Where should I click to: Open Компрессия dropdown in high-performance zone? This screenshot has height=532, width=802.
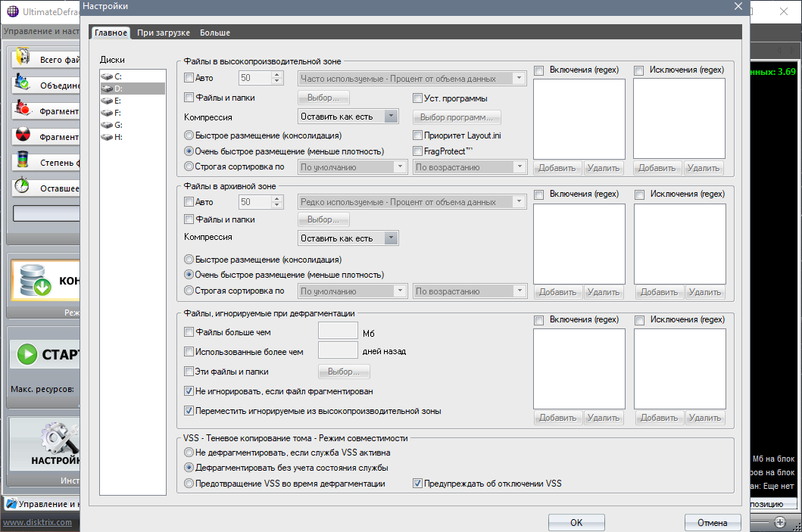tap(348, 117)
